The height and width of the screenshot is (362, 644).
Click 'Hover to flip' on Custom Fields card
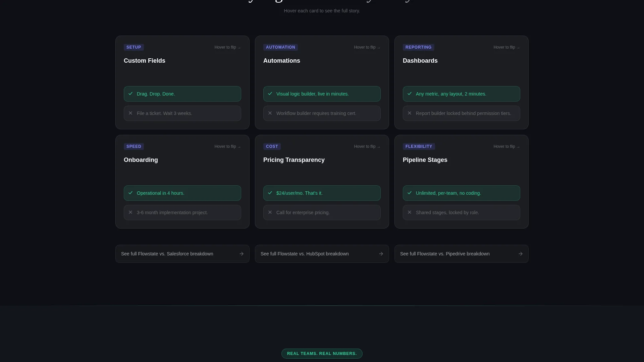228,47
